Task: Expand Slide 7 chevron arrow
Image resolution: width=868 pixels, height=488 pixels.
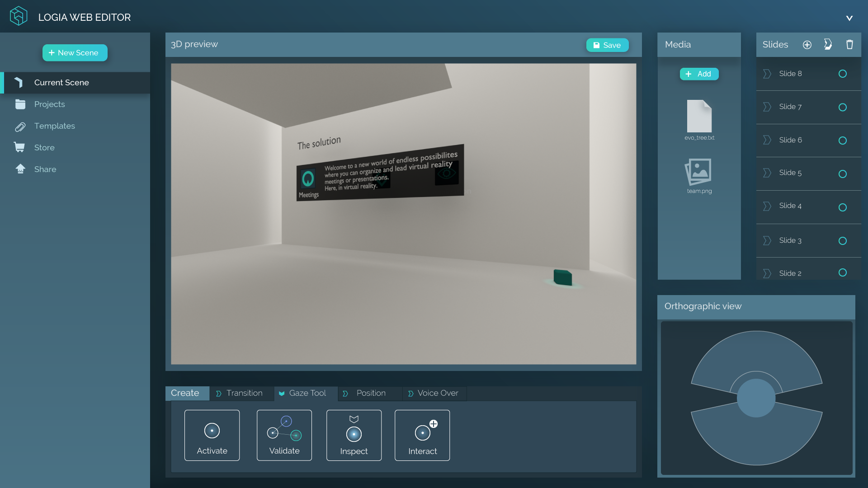Action: pyautogui.click(x=767, y=107)
